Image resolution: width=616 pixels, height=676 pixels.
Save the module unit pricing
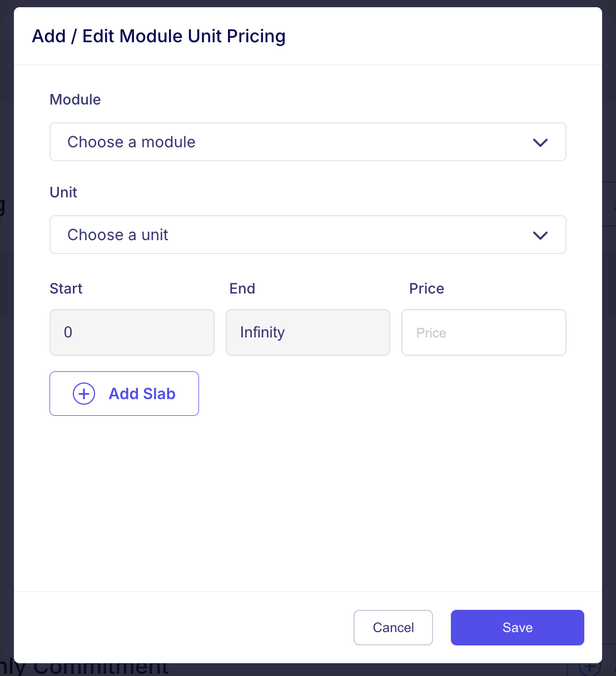coord(517,628)
